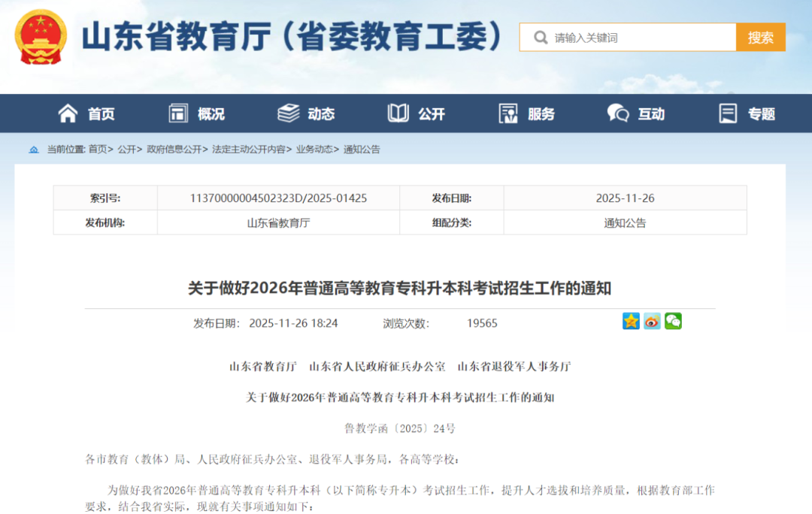Open the 互动 chat-bubble interaction icon

[617, 113]
